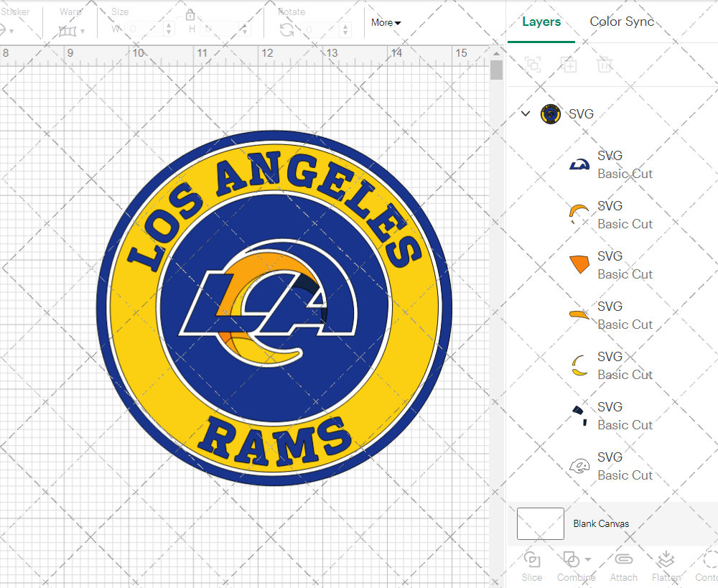Click the Group layers icon
This screenshot has height=588, width=718.
533,65
